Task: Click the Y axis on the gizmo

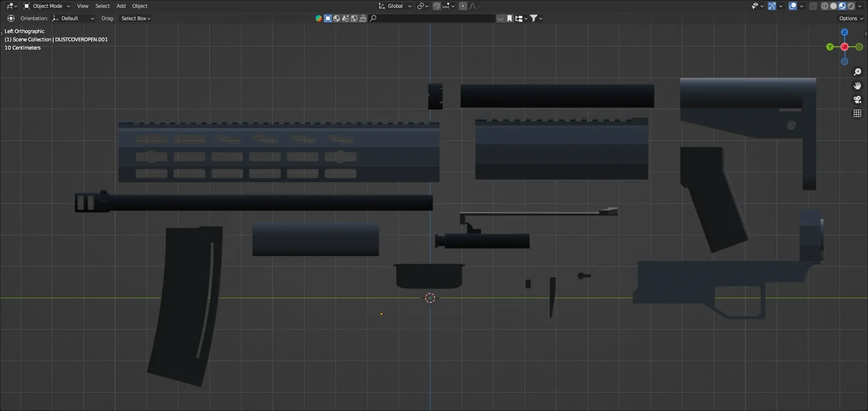Action: point(830,47)
